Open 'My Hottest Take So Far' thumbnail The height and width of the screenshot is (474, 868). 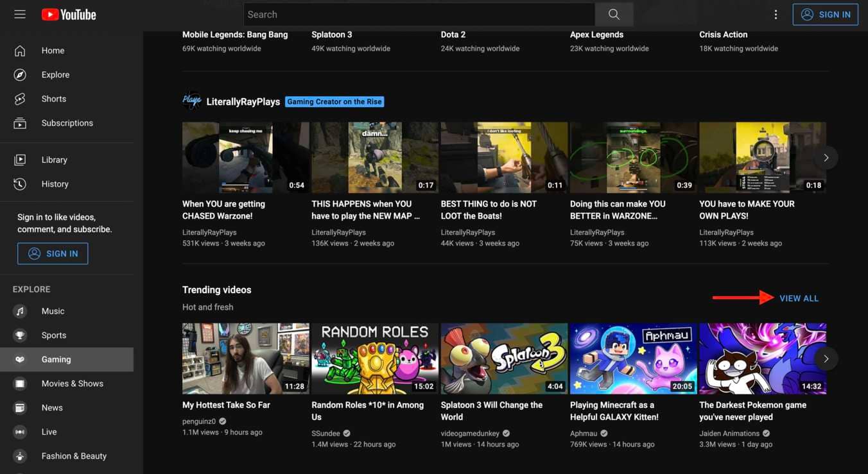[246, 359]
